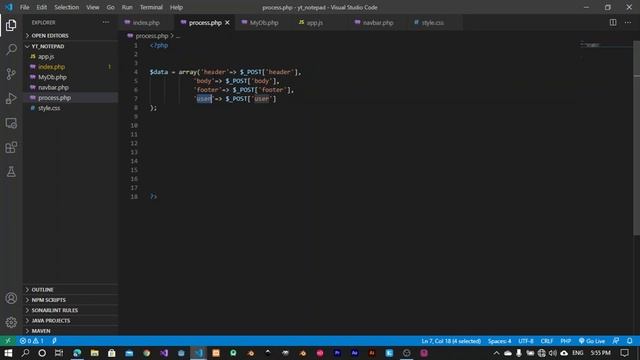640x360 pixels.
Task: Open Microsoft Edge from taskbar
Action: [x=77, y=353]
